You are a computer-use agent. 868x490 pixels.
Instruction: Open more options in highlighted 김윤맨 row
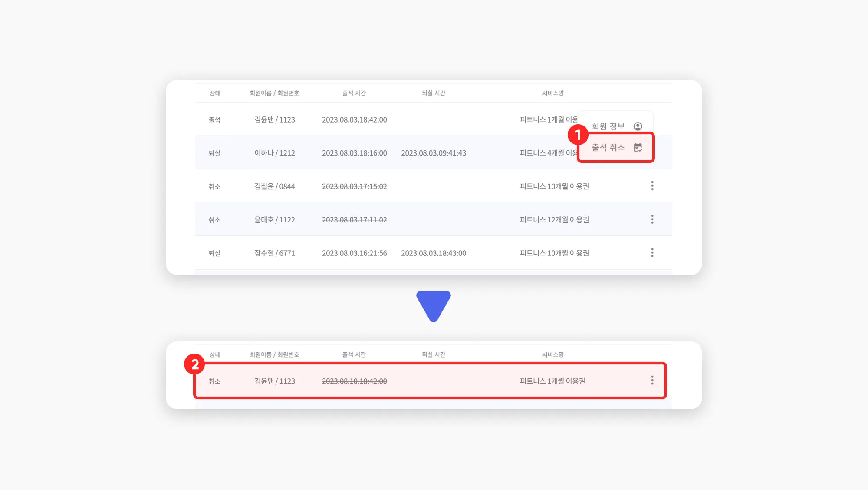pos(652,381)
